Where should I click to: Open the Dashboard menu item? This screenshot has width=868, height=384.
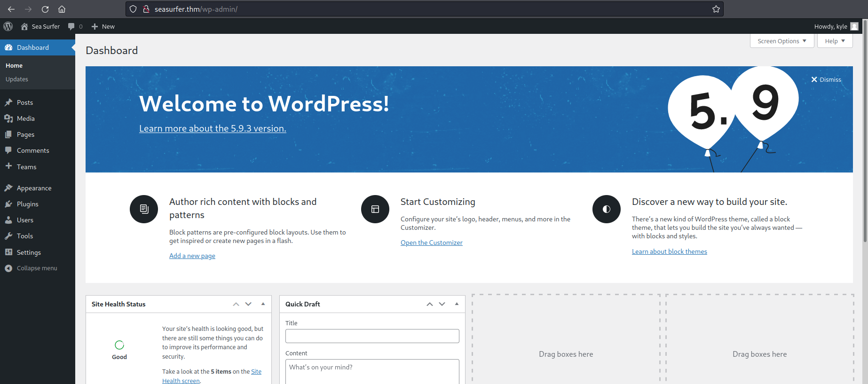38,47
